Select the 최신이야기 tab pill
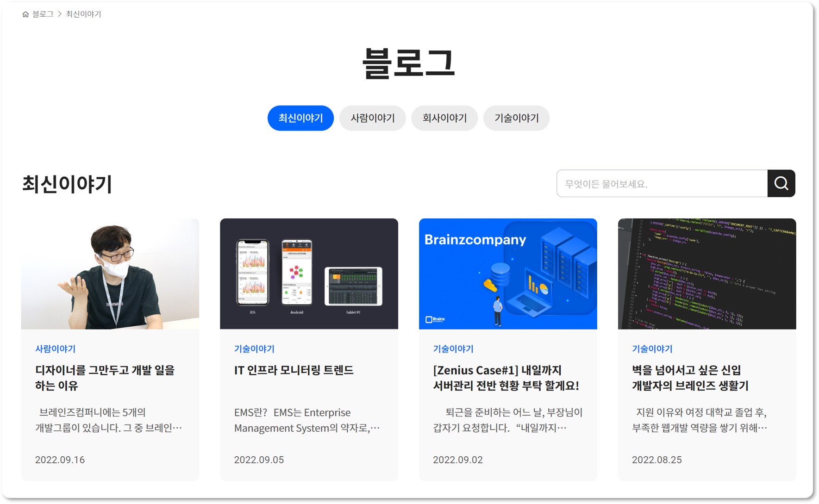This screenshot has height=504, width=819. tap(300, 118)
